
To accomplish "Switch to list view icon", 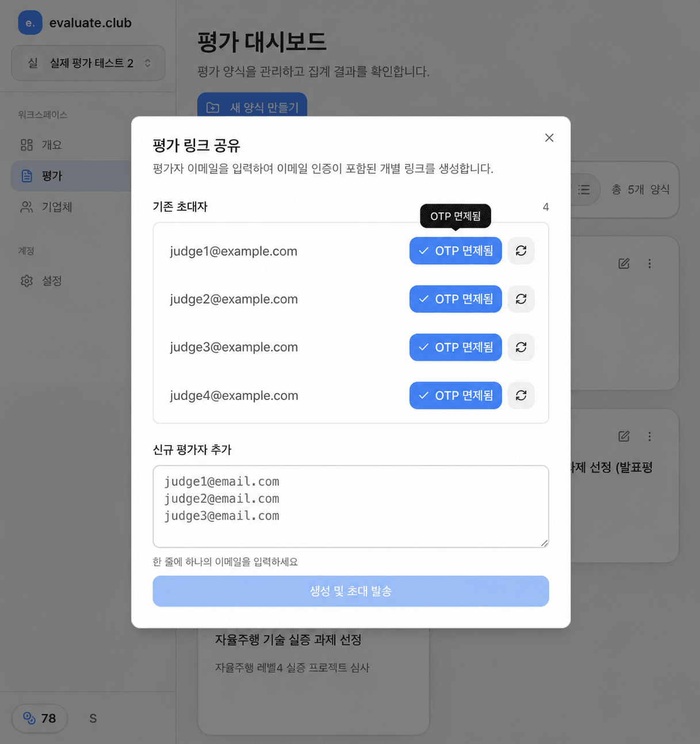I will [x=584, y=189].
